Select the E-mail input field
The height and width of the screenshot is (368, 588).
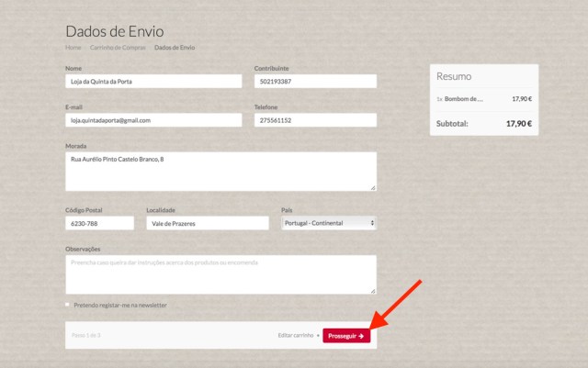pos(153,120)
